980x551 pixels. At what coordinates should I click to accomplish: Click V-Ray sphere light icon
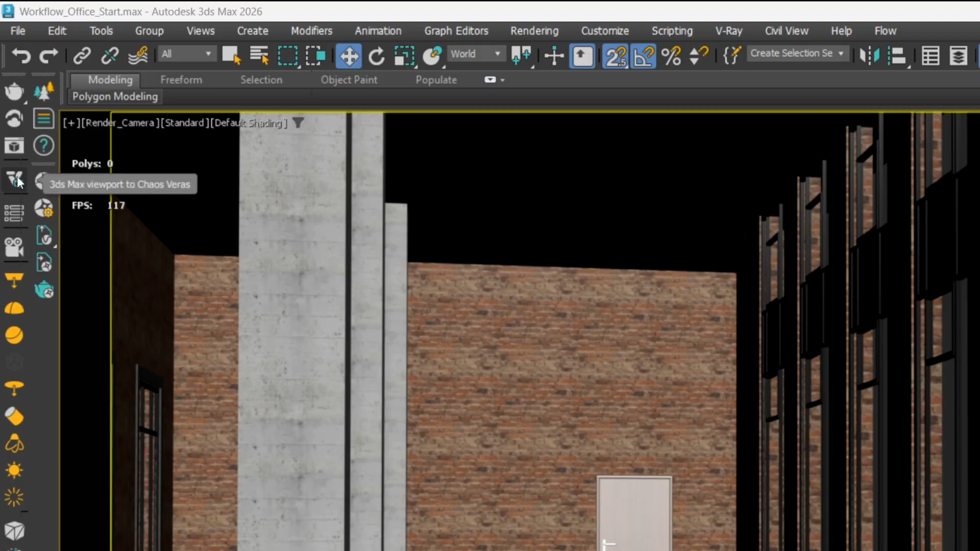tap(14, 335)
